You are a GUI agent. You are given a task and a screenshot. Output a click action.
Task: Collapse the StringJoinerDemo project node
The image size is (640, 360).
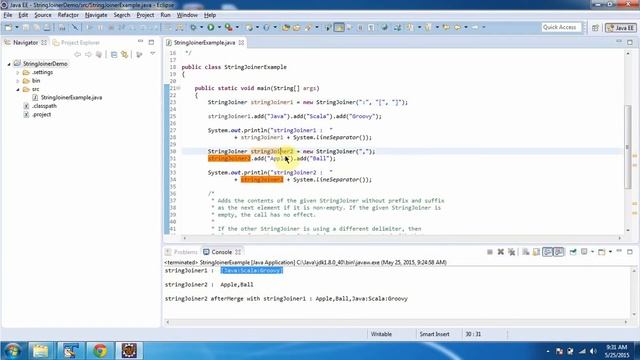click(x=9, y=64)
